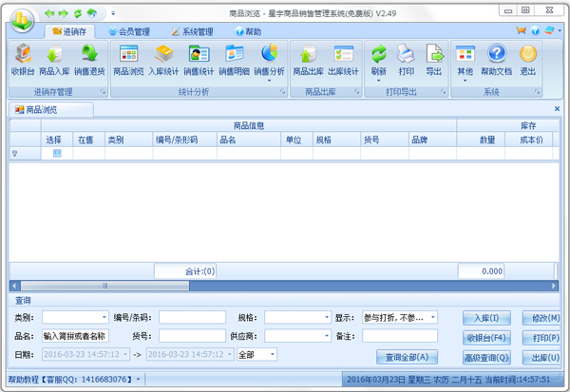Click the 查询全部(A) button
Image resolution: width=570 pixels, height=392 pixels.
point(407,357)
